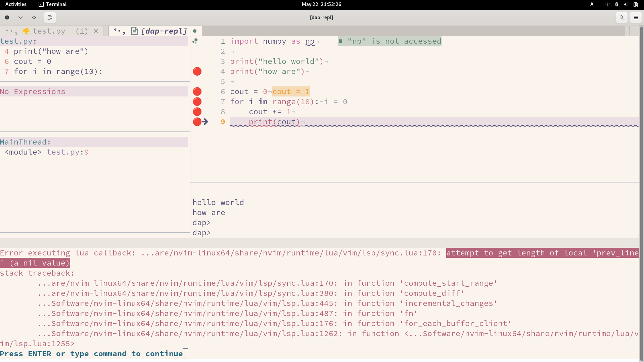The image size is (644, 362).
Task: Open the Wi-Fi status indicator
Action: pyautogui.click(x=607, y=4)
